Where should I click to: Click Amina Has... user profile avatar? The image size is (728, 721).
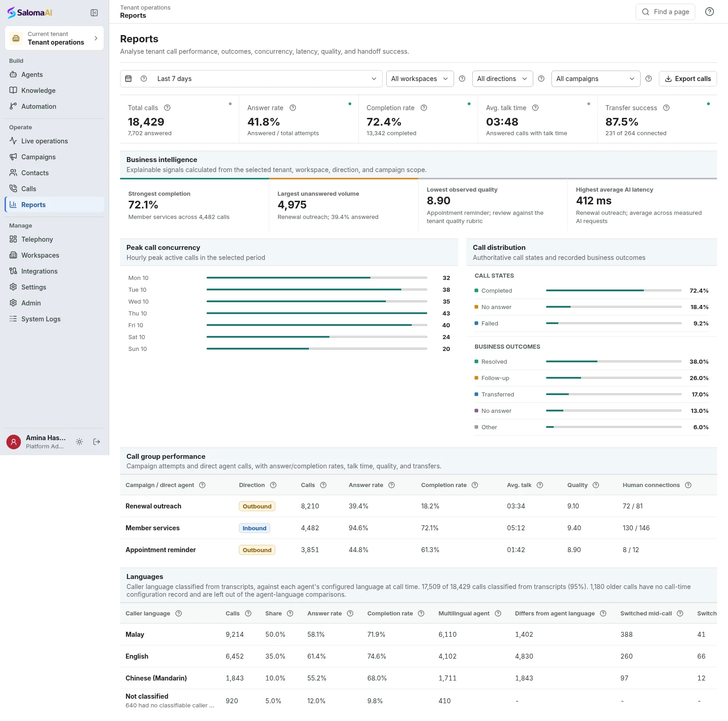[x=14, y=442]
